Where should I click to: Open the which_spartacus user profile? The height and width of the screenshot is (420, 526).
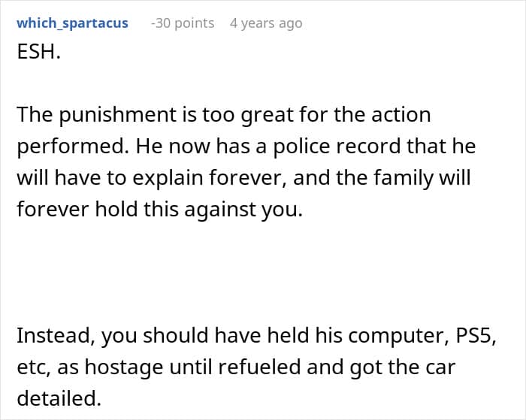[72, 23]
